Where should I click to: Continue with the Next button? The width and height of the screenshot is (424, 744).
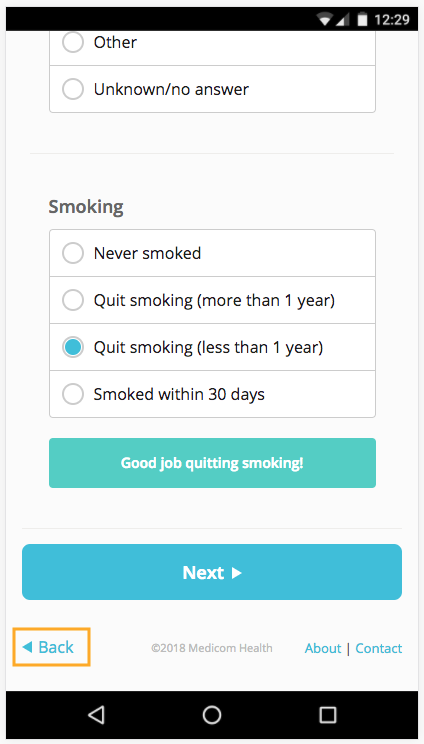(212, 572)
